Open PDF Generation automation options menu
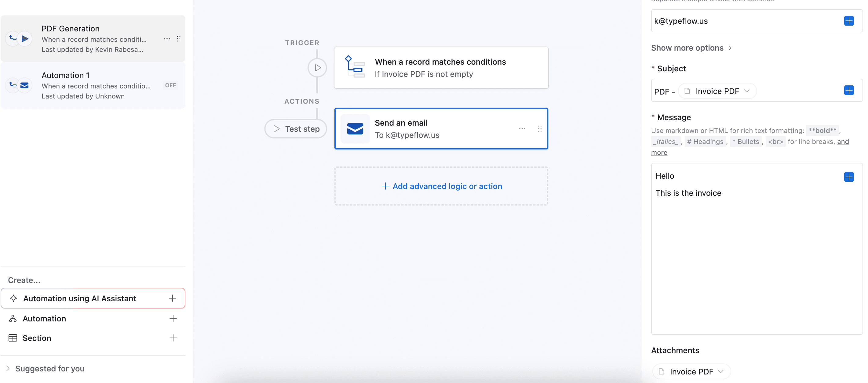The height and width of the screenshot is (383, 868). click(x=167, y=39)
